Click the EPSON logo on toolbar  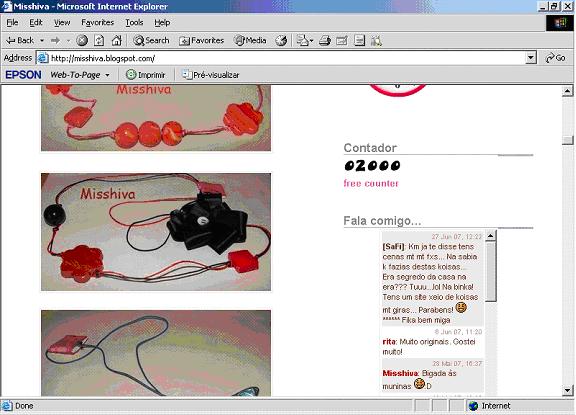tap(23, 75)
